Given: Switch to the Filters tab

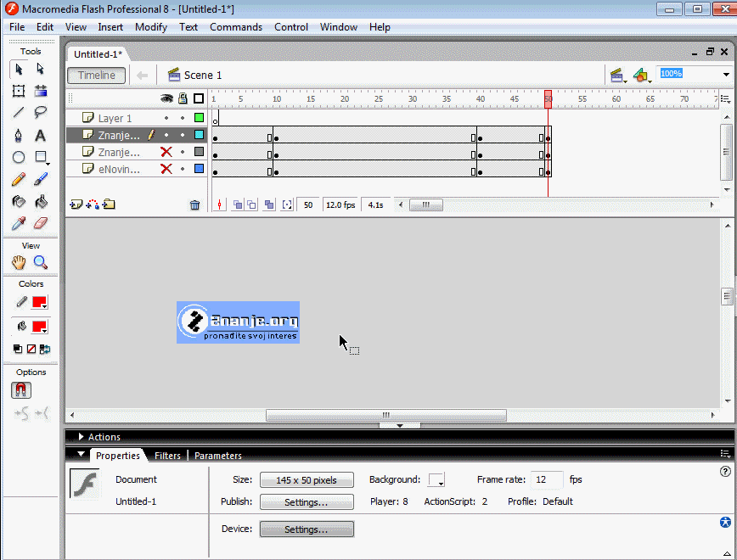Looking at the screenshot, I should 167,456.
